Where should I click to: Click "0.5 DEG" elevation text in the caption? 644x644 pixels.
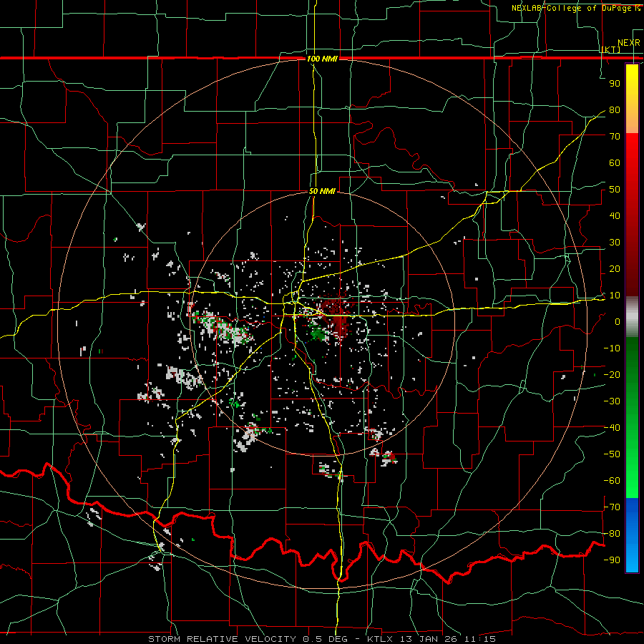pyautogui.click(x=326, y=639)
